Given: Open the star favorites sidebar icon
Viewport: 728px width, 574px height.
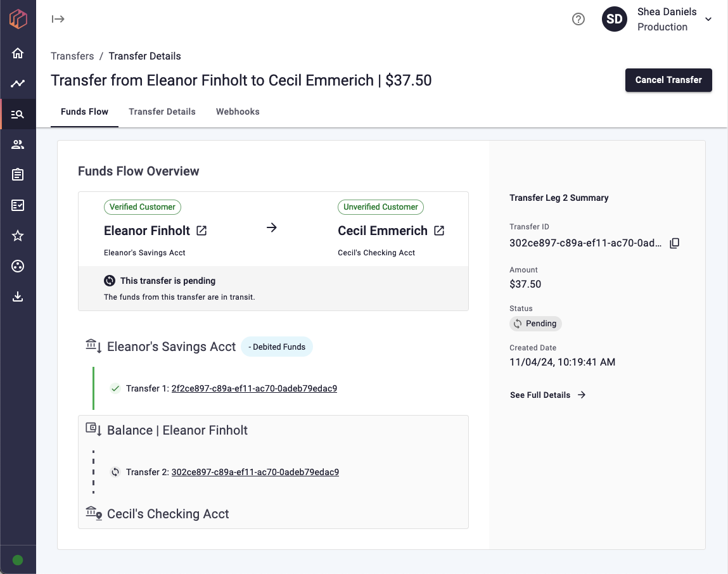Looking at the screenshot, I should (18, 236).
